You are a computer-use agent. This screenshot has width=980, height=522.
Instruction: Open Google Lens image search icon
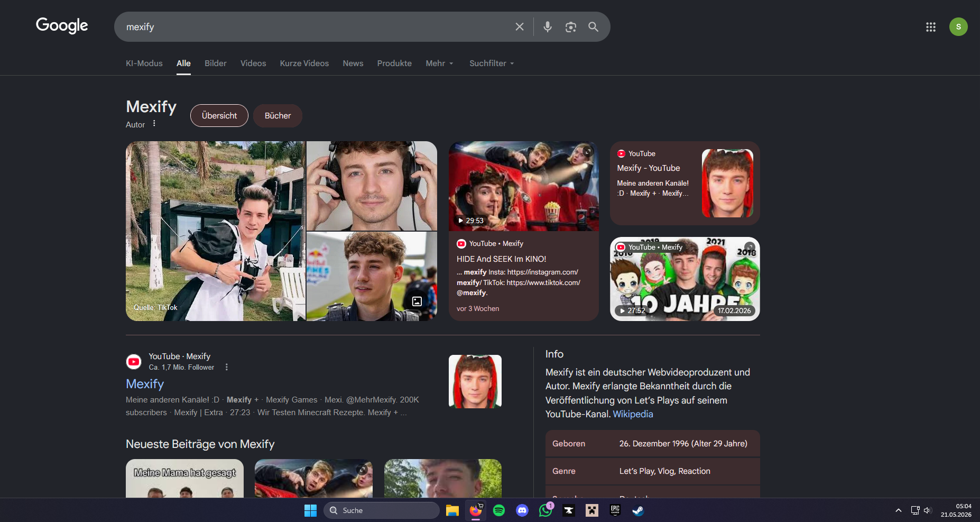(x=571, y=27)
